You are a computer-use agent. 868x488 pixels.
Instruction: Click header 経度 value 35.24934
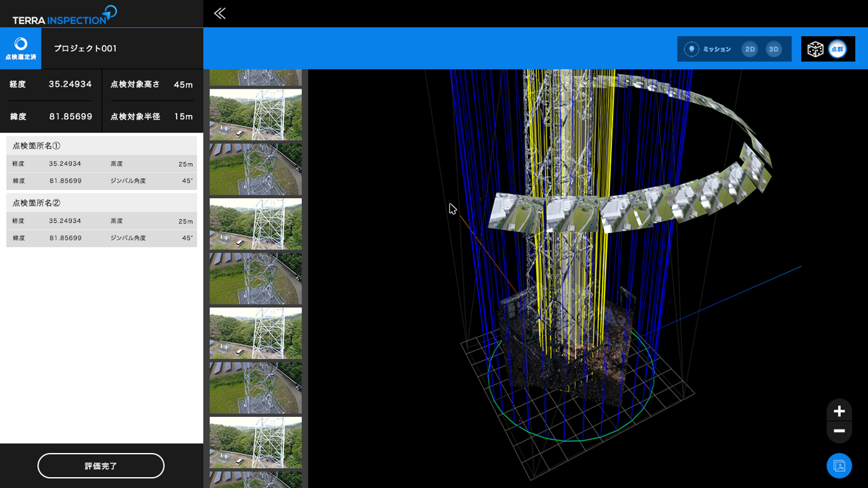(x=71, y=84)
